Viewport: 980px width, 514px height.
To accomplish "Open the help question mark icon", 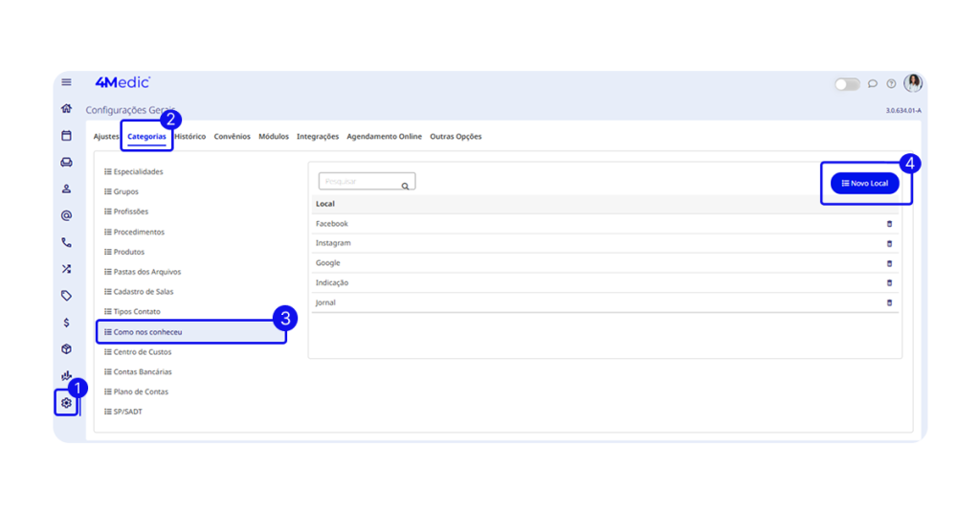I will [x=891, y=84].
